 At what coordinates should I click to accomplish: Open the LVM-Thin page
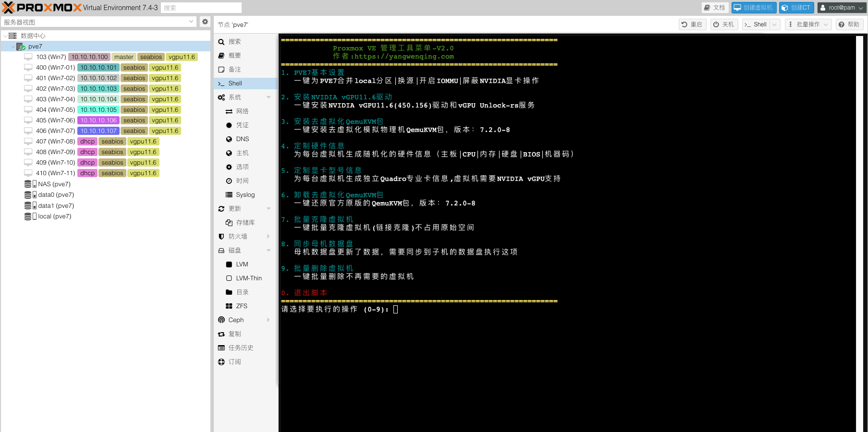248,278
